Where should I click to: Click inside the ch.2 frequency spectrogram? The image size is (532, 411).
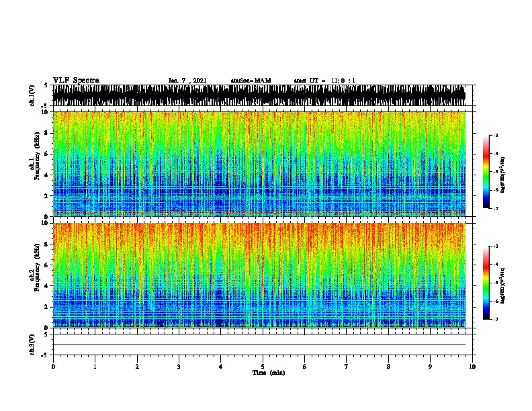(x=259, y=275)
